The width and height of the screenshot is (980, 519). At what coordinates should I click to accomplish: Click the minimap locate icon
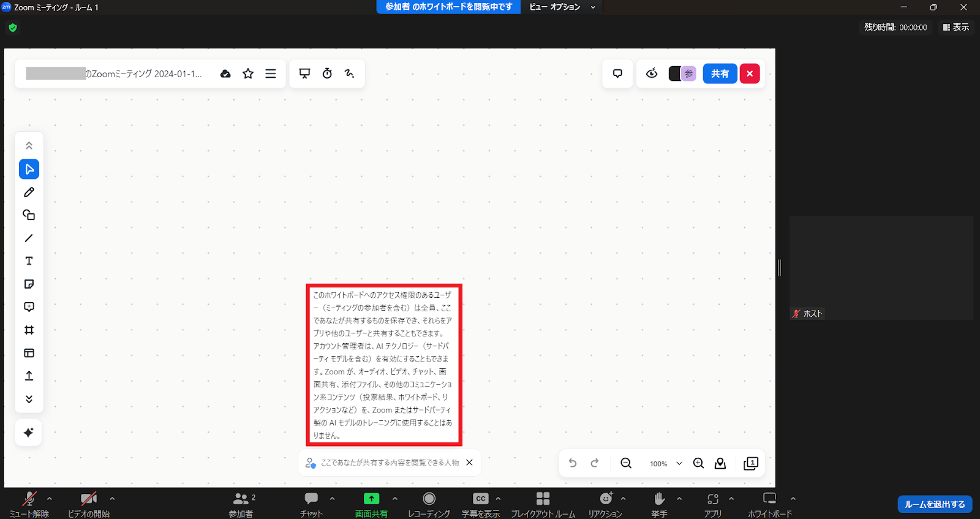[x=720, y=463]
